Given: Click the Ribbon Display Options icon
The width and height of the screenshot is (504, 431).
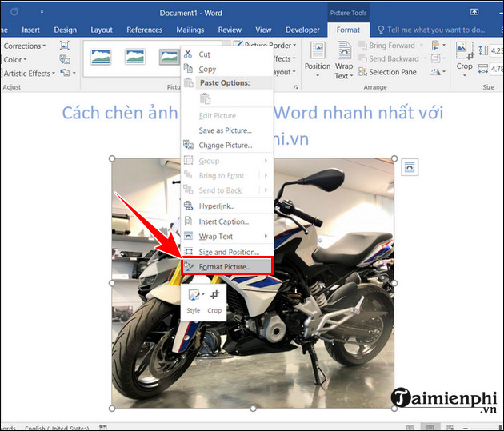Looking at the screenshot, I should coord(474,12).
